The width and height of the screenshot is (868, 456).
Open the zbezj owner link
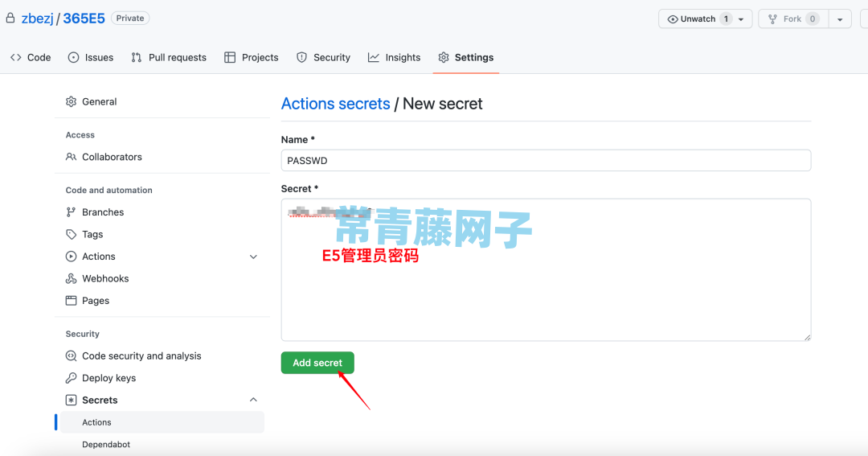pyautogui.click(x=38, y=18)
